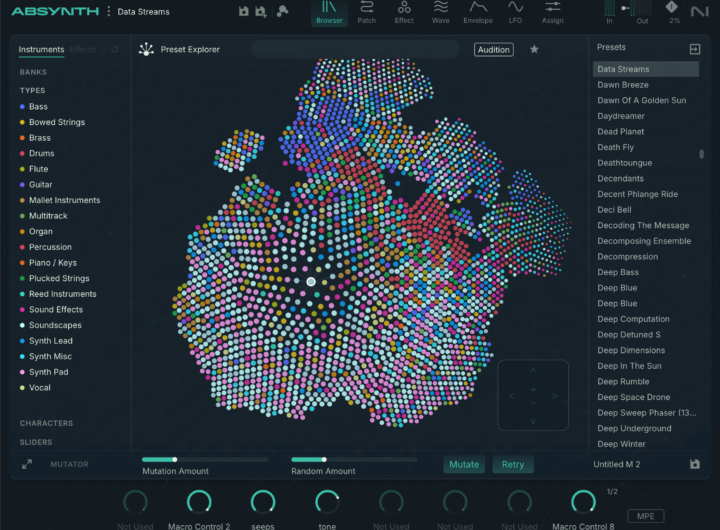Expand the Sliders section
The width and height of the screenshot is (720, 530).
[x=36, y=442]
